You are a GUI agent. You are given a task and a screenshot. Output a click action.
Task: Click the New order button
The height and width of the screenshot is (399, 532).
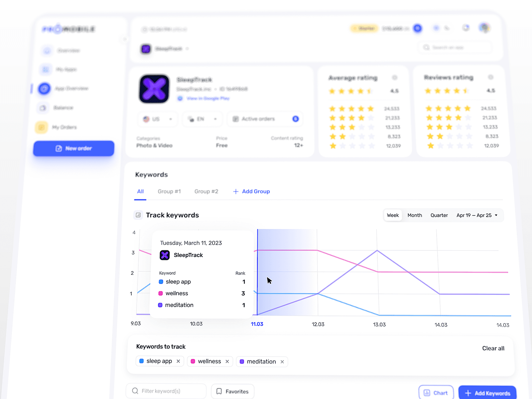tap(73, 148)
